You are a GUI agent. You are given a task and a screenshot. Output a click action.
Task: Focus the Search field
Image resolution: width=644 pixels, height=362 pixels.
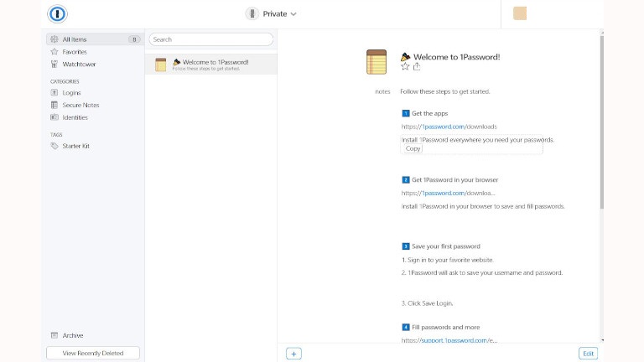pos(211,39)
